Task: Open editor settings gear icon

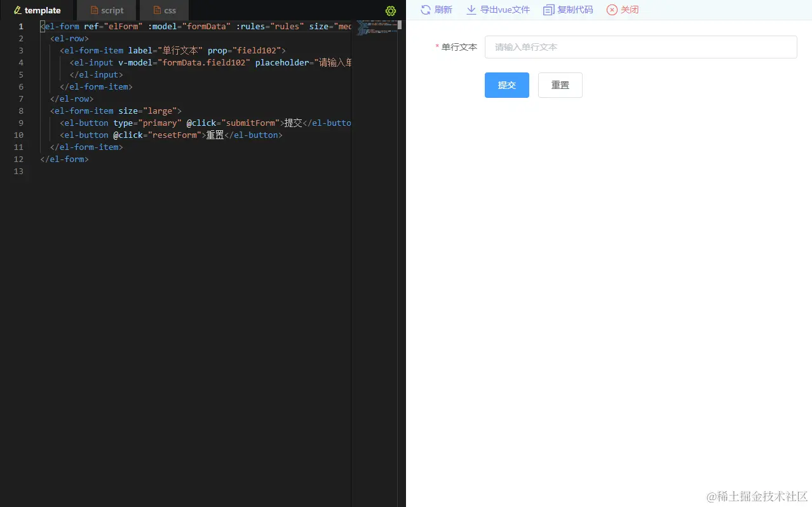Action: pos(391,11)
